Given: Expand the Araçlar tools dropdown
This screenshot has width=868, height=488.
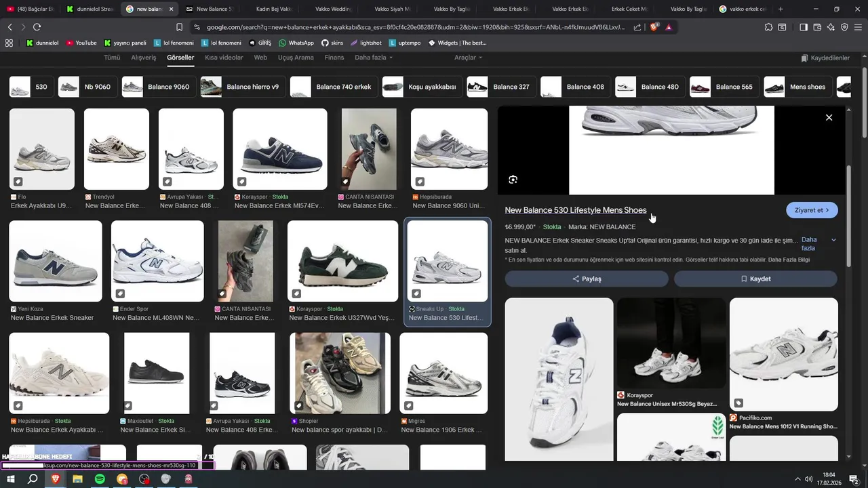Looking at the screenshot, I should click(468, 58).
